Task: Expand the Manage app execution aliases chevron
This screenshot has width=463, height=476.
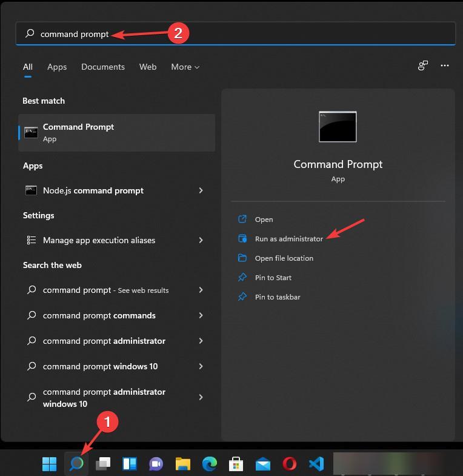Action: pos(201,240)
